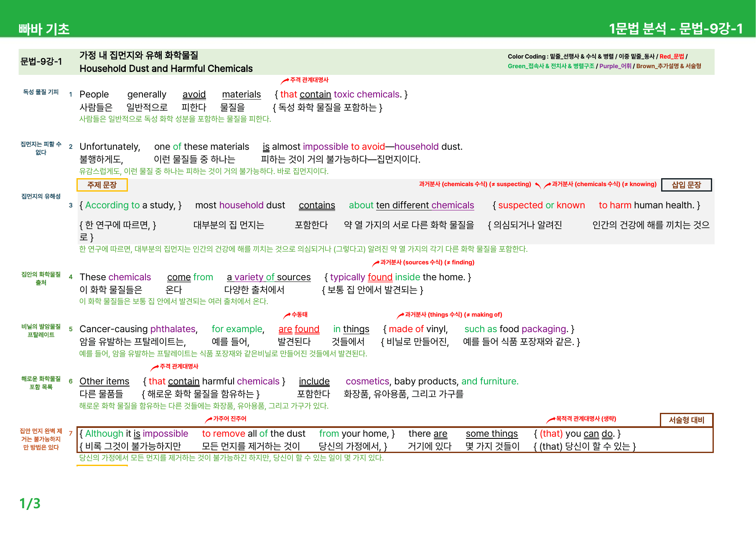Click the verb 'include' in sentence 6
Viewport: 756px width, 535px height.
click(314, 381)
